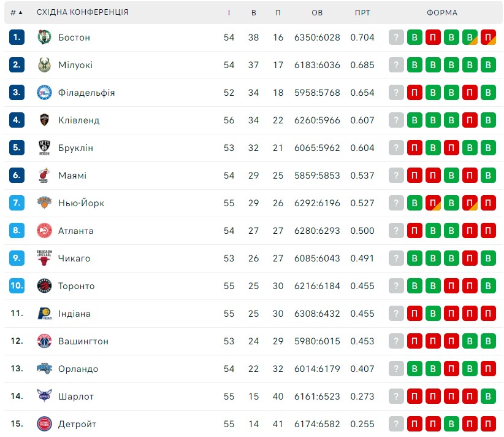Screen dimensions: 504x437
Task: Sort table by the # rank column
Action: coord(17,12)
